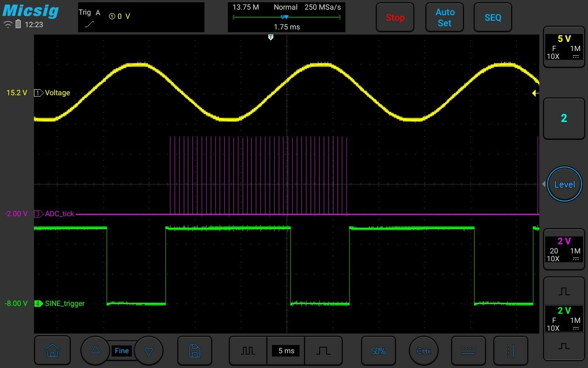This screenshot has width=588, height=368.
Task: Tap the up arrow beside Fine
Action: [96, 351]
